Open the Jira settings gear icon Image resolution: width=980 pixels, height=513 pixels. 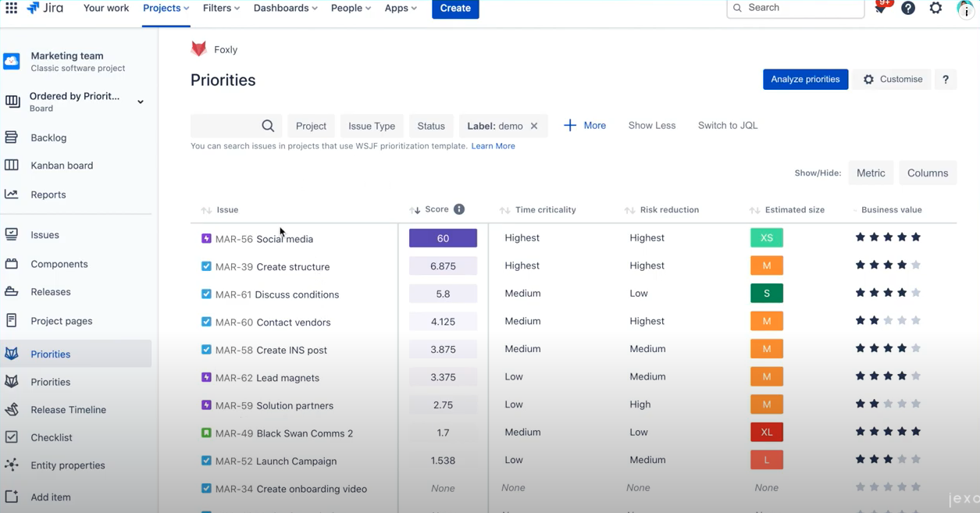935,9
